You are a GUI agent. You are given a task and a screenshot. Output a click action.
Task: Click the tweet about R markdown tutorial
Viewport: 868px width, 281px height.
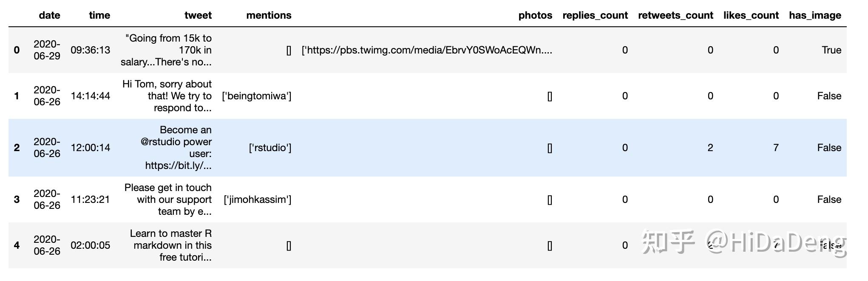171,245
